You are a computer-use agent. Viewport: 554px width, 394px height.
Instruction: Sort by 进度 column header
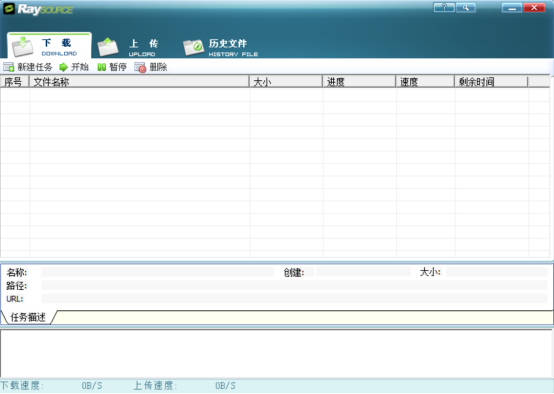[x=359, y=82]
